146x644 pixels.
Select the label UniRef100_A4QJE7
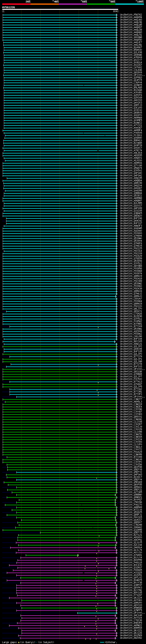(131, 42)
